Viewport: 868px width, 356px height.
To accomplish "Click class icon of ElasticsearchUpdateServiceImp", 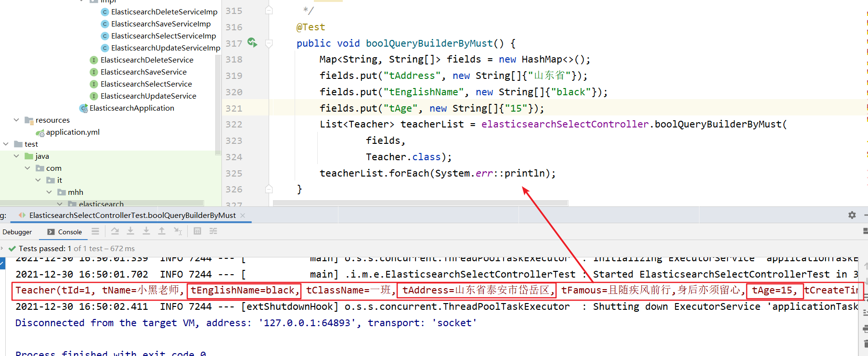I will click(105, 48).
